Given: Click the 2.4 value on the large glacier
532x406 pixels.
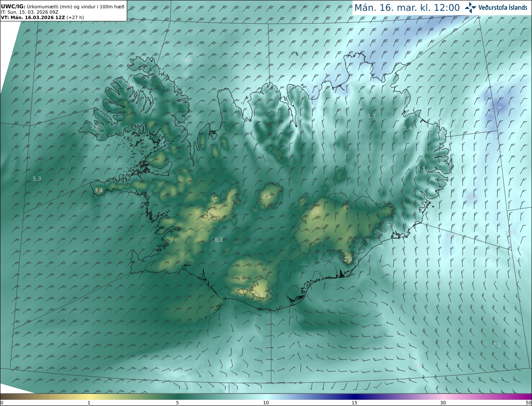Looking at the screenshot, I should [315, 212].
